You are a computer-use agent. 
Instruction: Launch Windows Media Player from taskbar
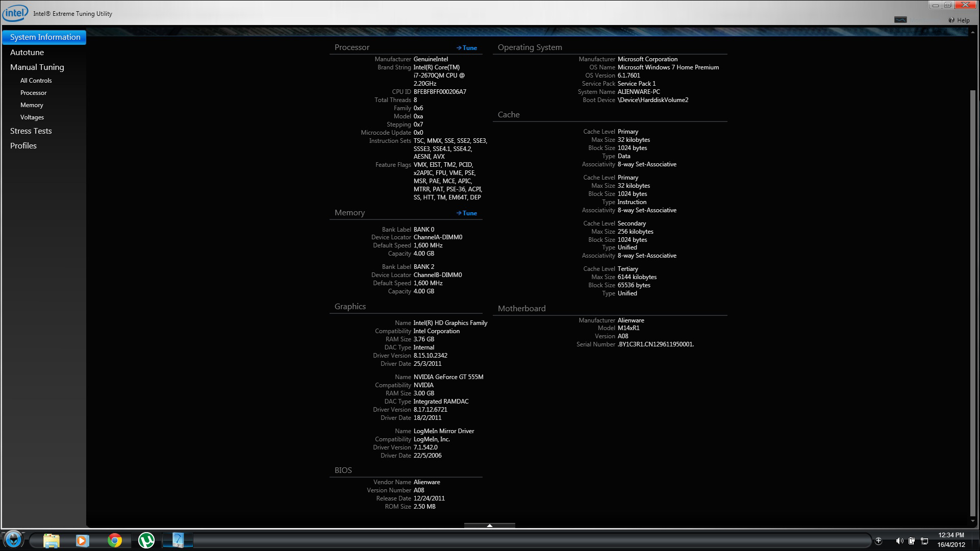(x=83, y=540)
